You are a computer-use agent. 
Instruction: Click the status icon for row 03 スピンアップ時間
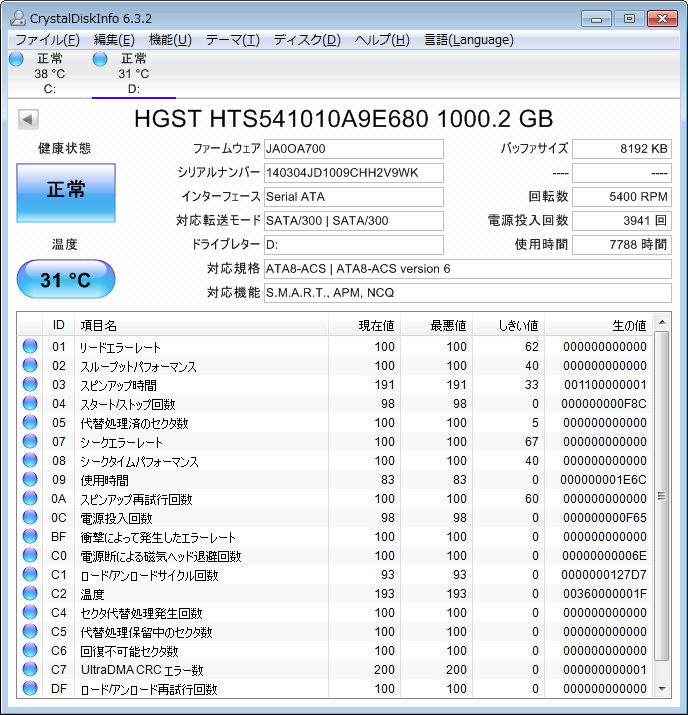point(30,385)
